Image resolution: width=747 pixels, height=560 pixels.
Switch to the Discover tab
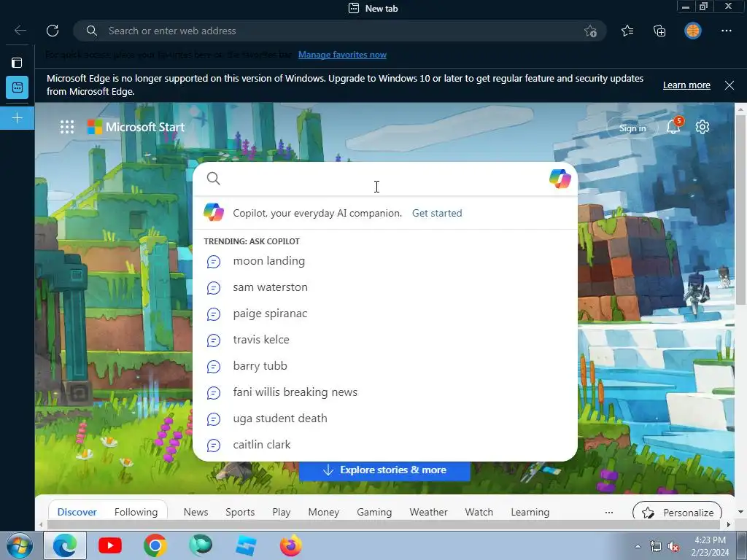[x=77, y=512]
